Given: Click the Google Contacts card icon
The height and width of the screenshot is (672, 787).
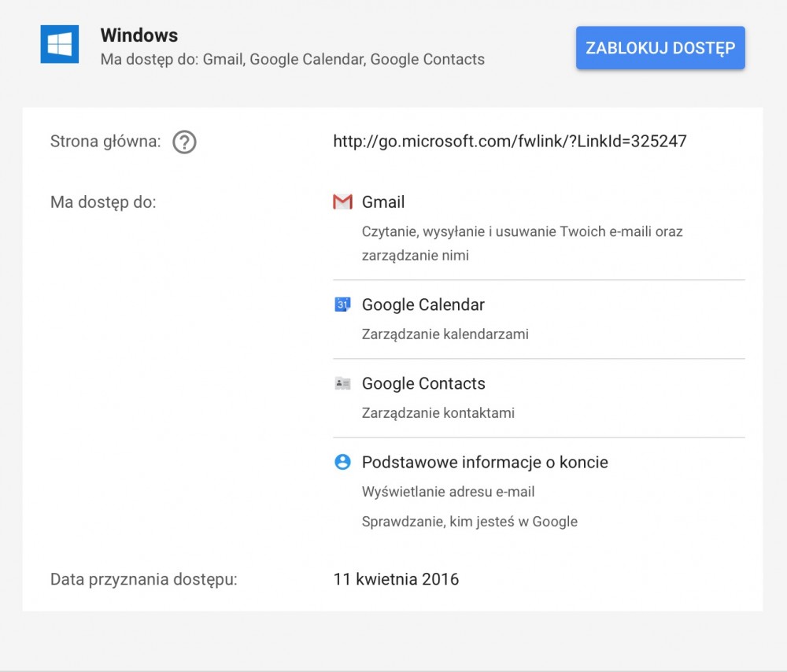Looking at the screenshot, I should click(342, 383).
